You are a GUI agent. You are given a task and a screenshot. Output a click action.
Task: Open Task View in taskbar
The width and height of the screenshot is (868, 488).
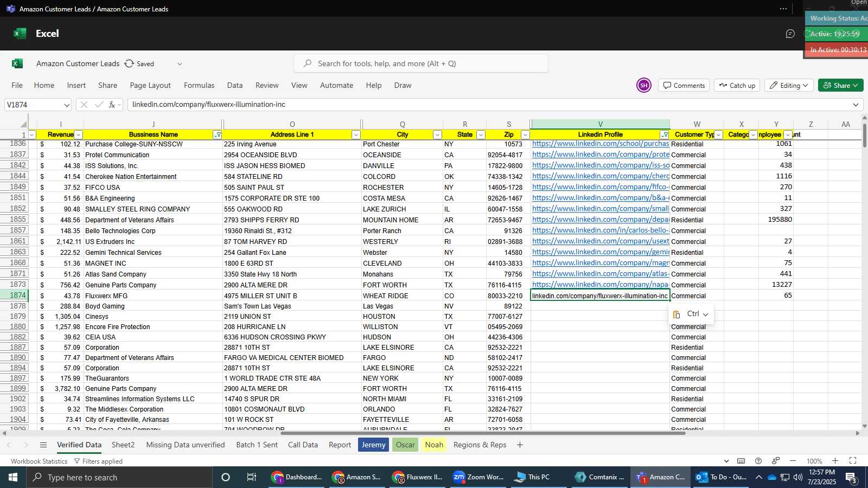pyautogui.click(x=251, y=477)
